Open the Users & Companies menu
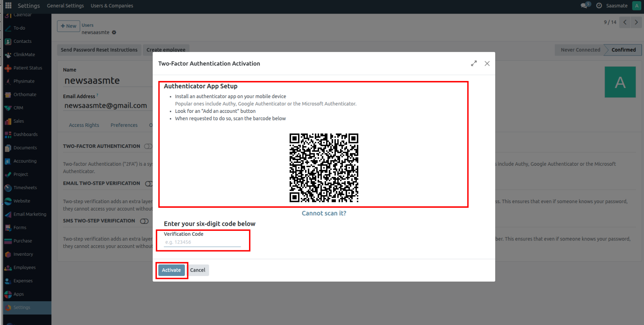 112,5
